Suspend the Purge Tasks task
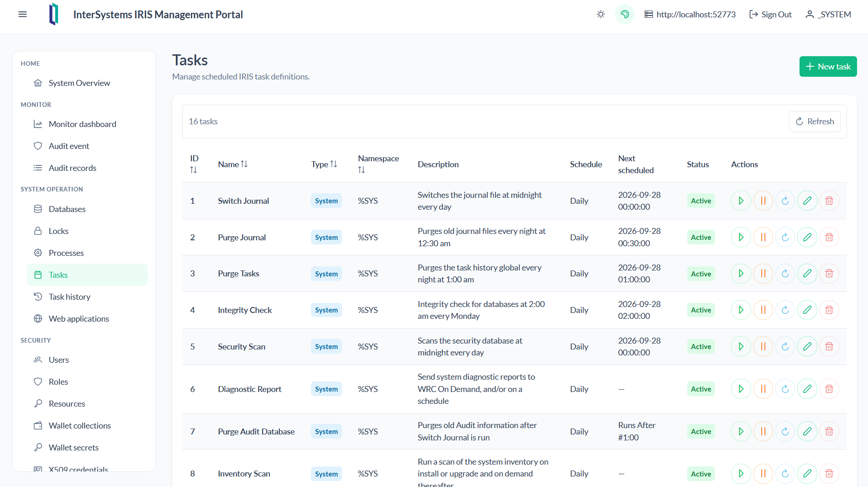This screenshot has height=487, width=868. click(x=763, y=274)
